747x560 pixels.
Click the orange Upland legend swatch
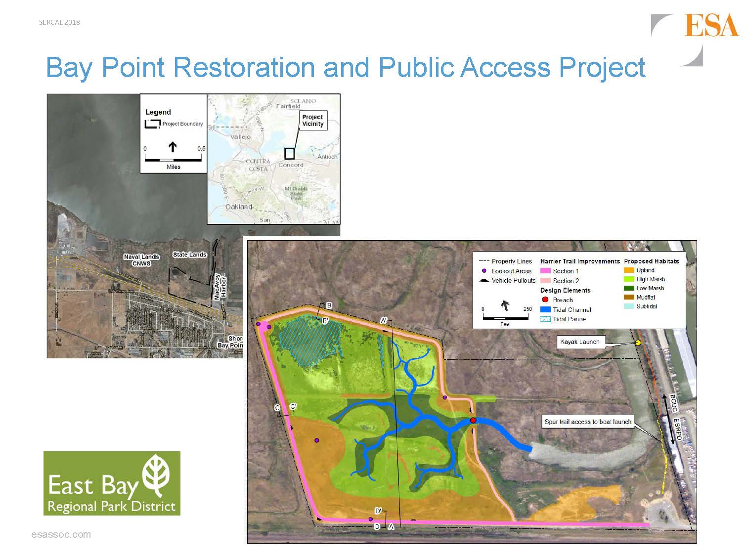tap(629, 270)
